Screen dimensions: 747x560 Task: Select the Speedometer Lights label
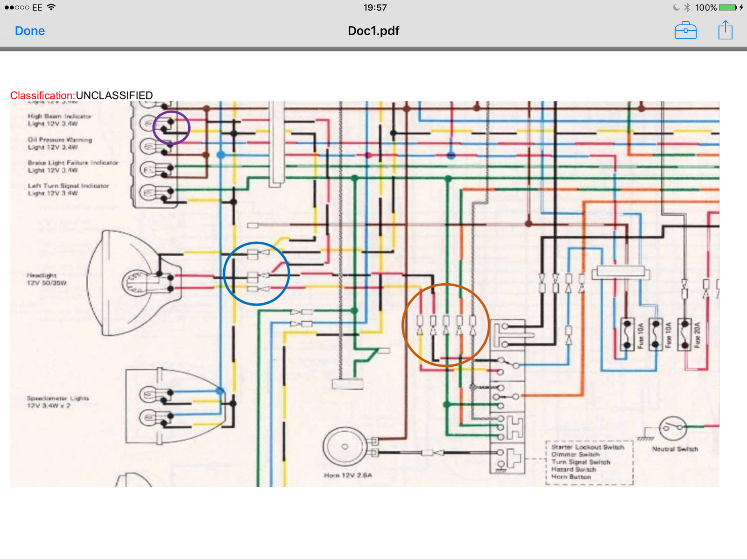coord(57,402)
